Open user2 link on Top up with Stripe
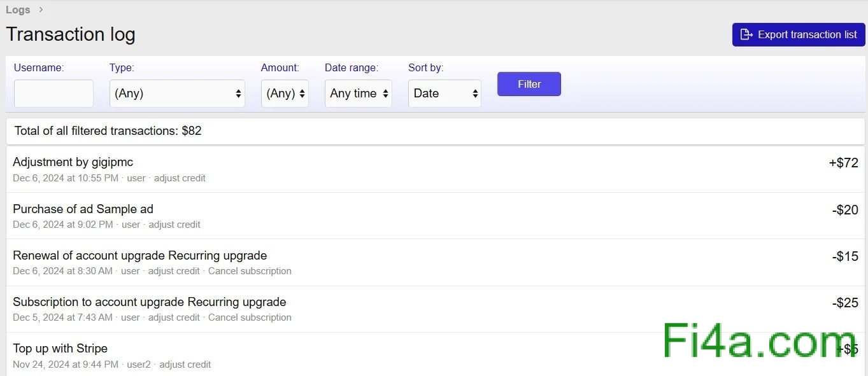The width and height of the screenshot is (868, 376). (x=138, y=365)
